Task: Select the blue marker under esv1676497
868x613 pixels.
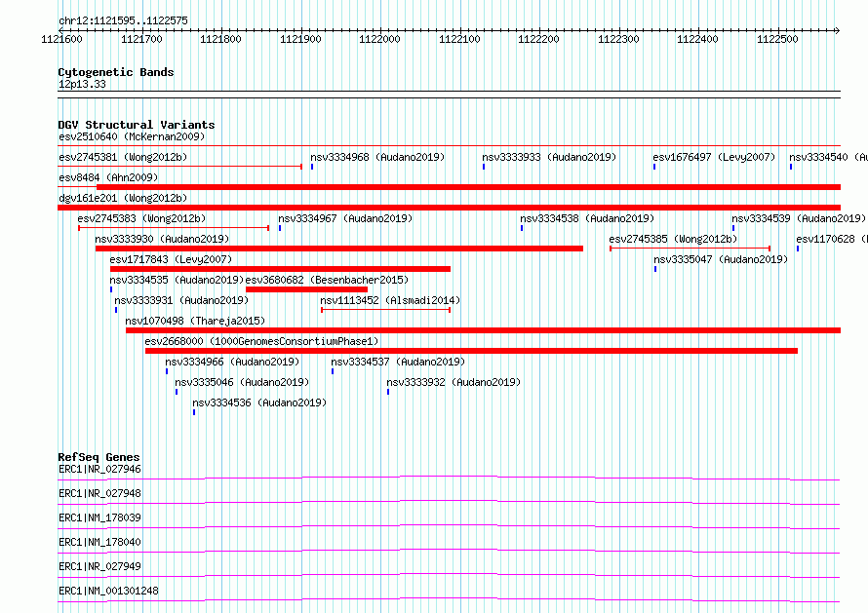Action: click(654, 167)
